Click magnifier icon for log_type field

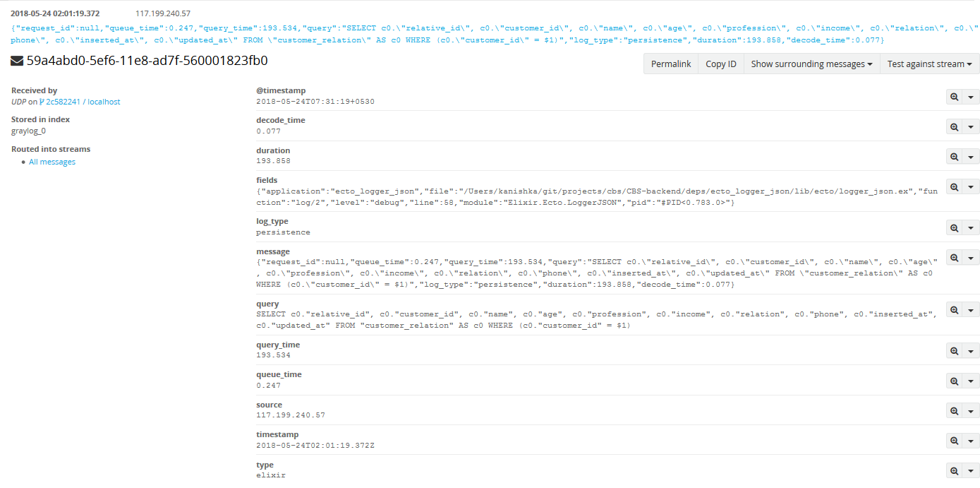(954, 227)
